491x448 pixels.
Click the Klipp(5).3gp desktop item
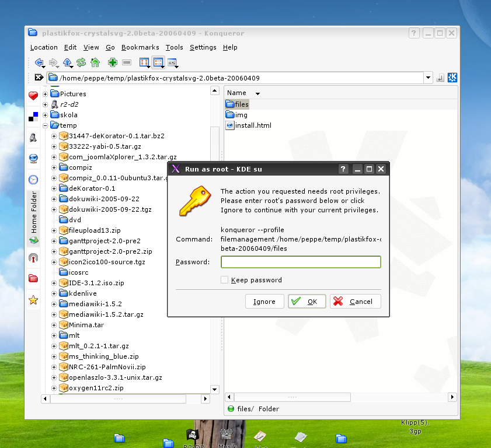point(415,427)
